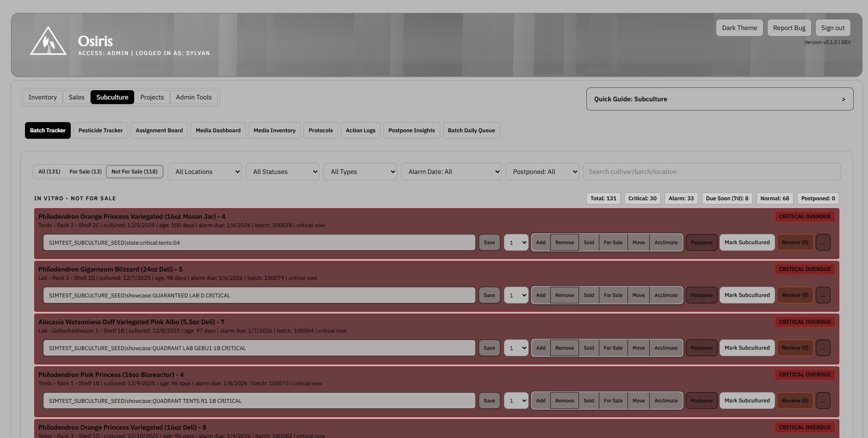The height and width of the screenshot is (438, 868).
Task: Click the Osiris triangle logo
Action: [x=48, y=41]
